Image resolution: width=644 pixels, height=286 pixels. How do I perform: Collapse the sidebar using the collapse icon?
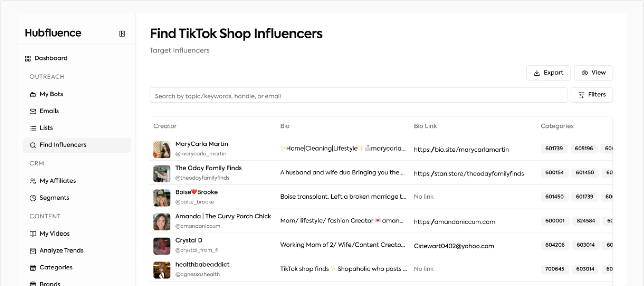point(122,34)
